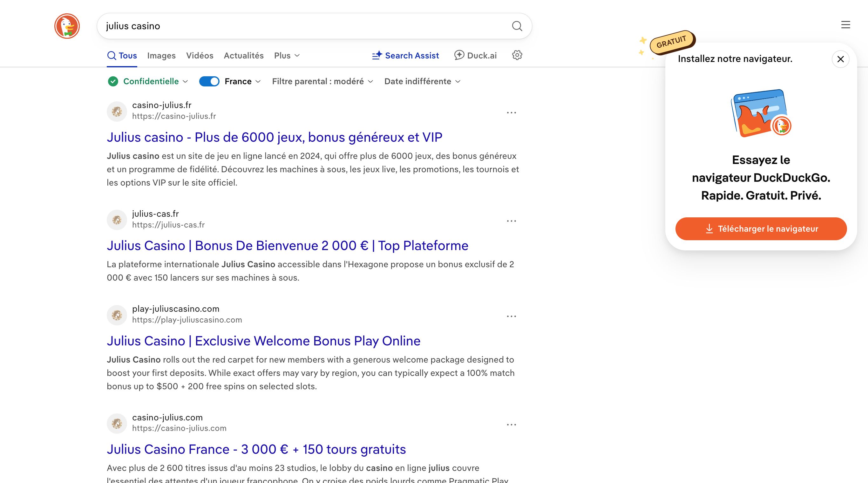Switch to the Vidéos tab
This screenshot has width=868, height=483.
(200, 55)
